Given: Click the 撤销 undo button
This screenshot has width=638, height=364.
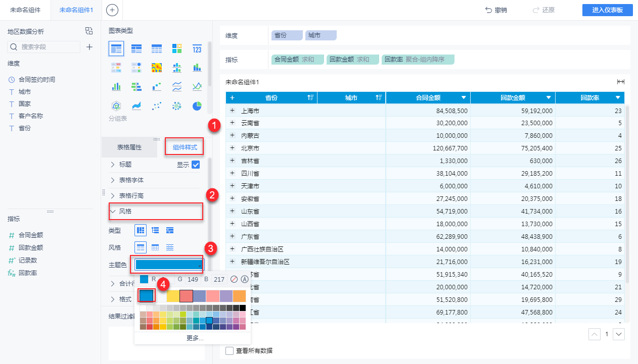Looking at the screenshot, I should coord(496,10).
